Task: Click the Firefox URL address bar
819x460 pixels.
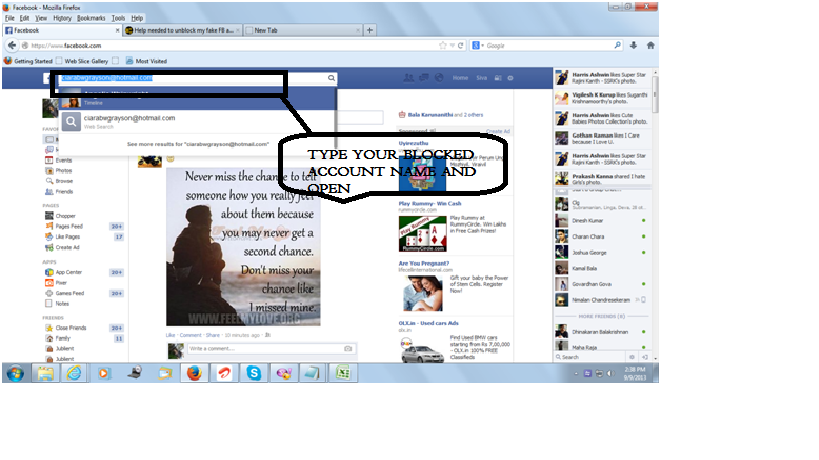Action: pos(230,45)
